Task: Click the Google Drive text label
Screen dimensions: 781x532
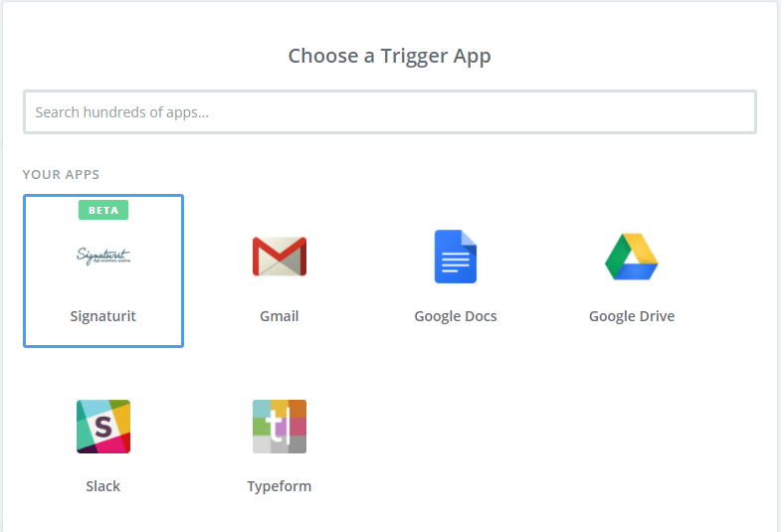Action: (632, 316)
